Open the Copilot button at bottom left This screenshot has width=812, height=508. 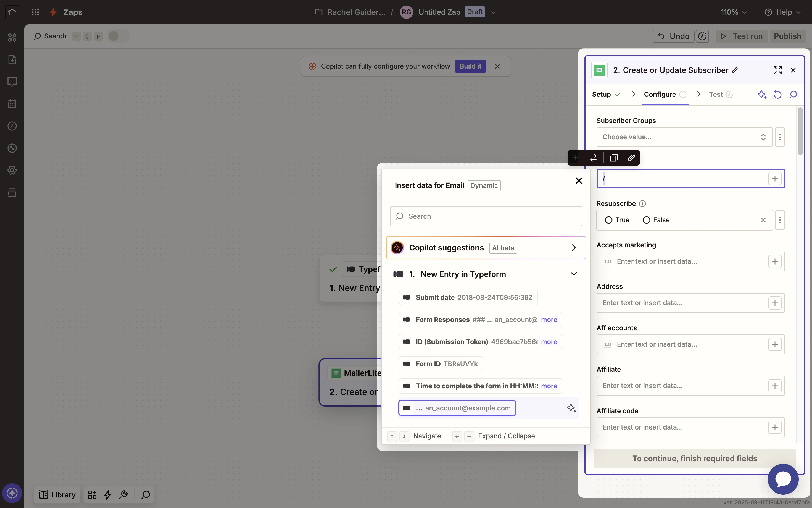(x=12, y=493)
